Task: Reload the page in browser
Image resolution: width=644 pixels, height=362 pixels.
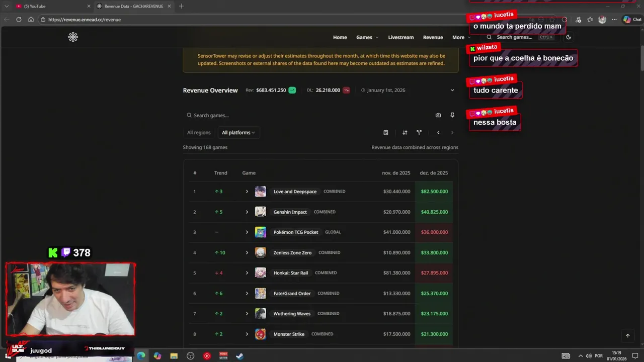Action: [x=19, y=20]
